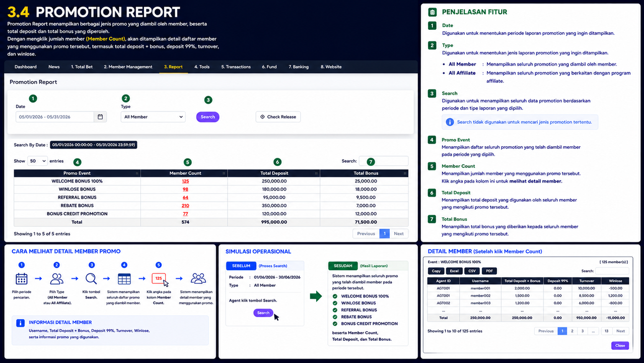Screen dimensions: 644x363
Task: Click the magnifier icon in Klik tombol Search step
Action: (x=91, y=278)
